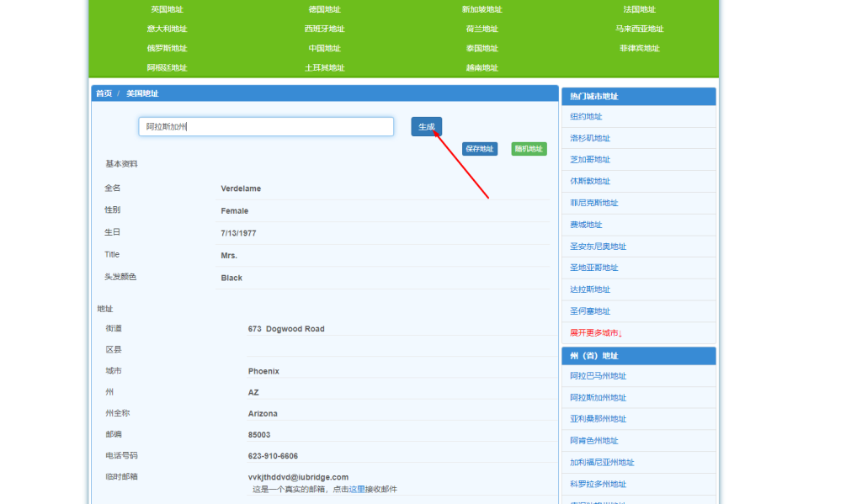
Task: Open 圣安东尼奥地址 city link
Action: click(x=599, y=247)
